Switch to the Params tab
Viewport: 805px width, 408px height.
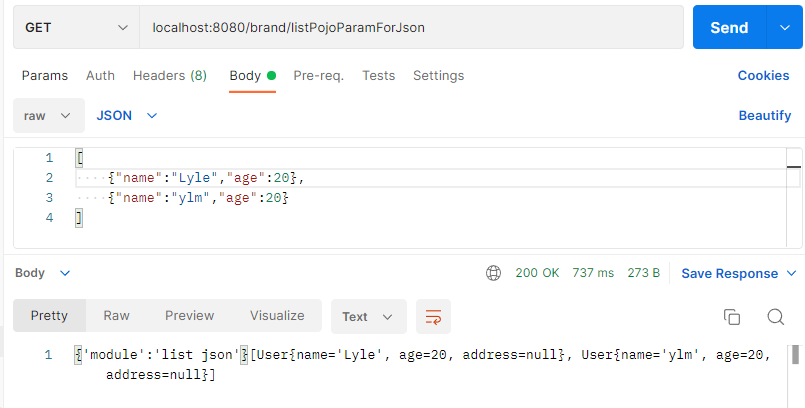click(x=45, y=75)
